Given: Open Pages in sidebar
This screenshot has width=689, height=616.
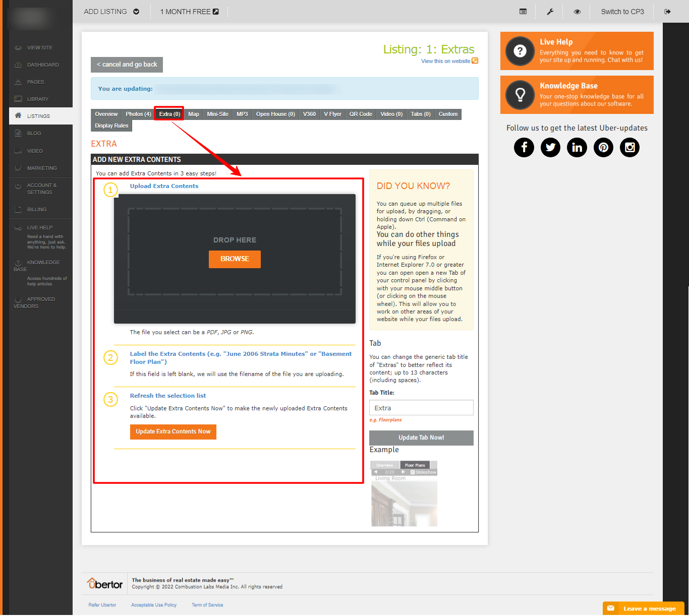Looking at the screenshot, I should coord(35,82).
